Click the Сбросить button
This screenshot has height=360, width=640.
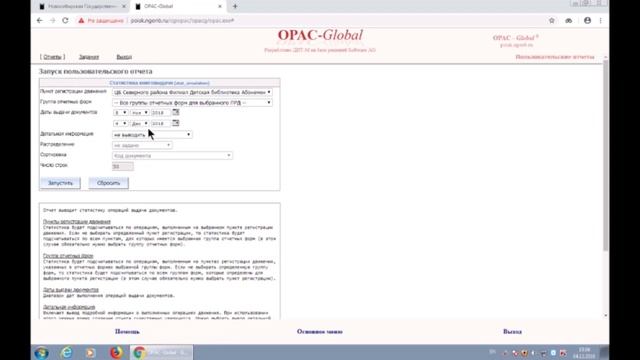109,183
